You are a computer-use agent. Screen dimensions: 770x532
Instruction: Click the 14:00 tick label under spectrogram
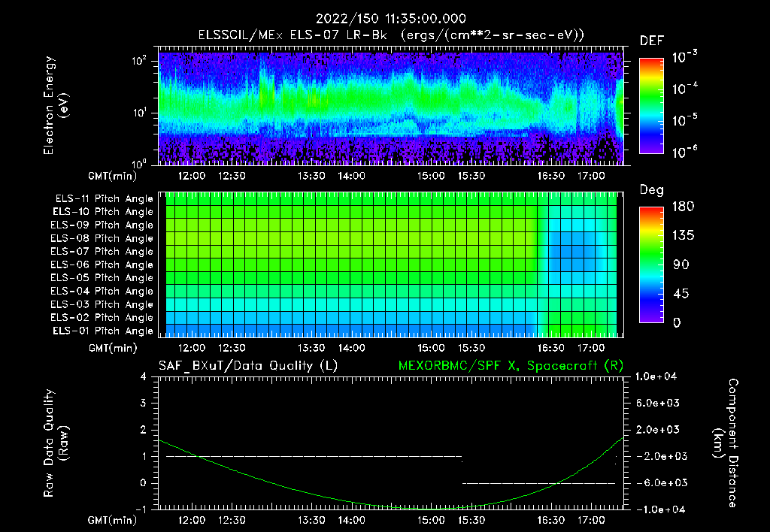pyautogui.click(x=352, y=176)
